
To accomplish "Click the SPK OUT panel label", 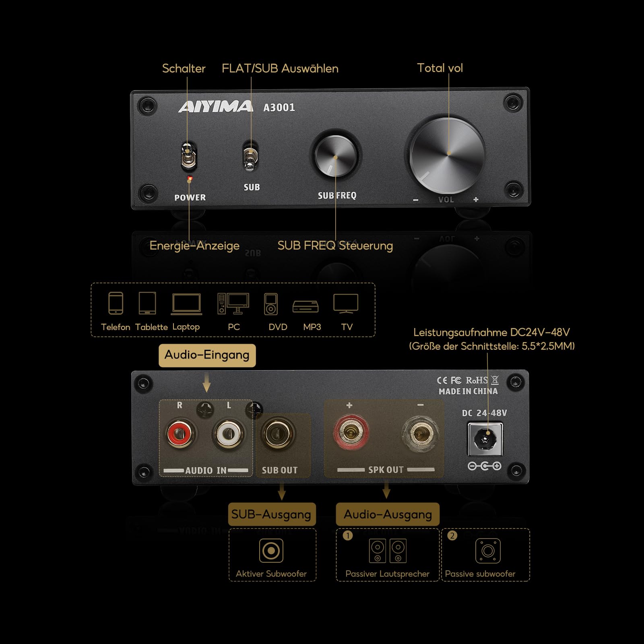I will (386, 470).
